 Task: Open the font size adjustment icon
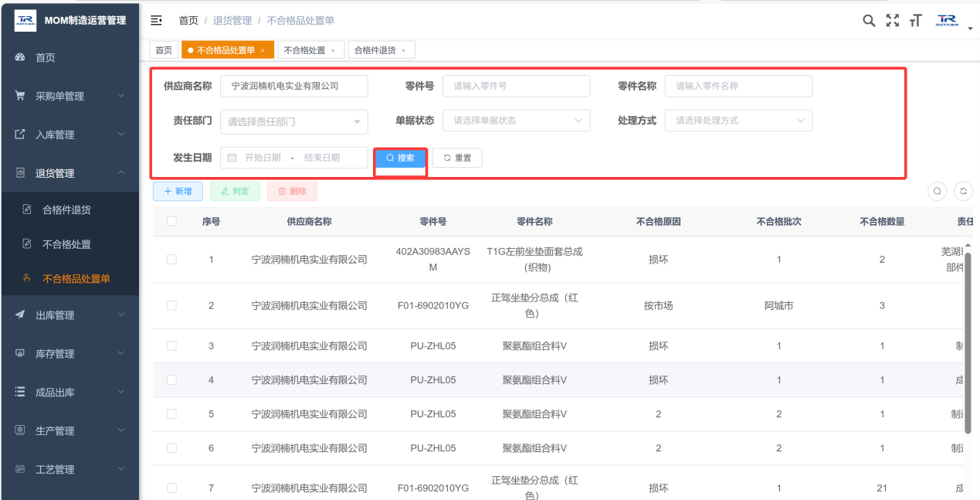point(916,20)
